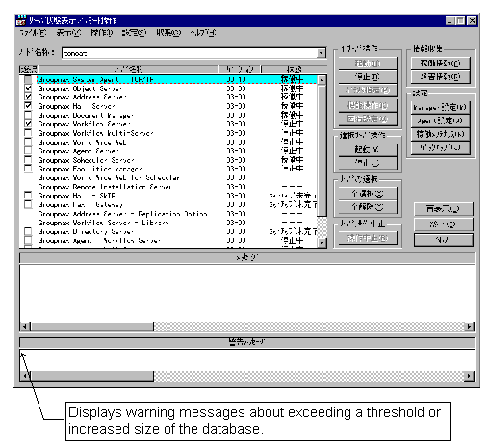Check the Groupmax Scheduler Server checkbox
This screenshot has height=448, width=489.
(x=28, y=160)
